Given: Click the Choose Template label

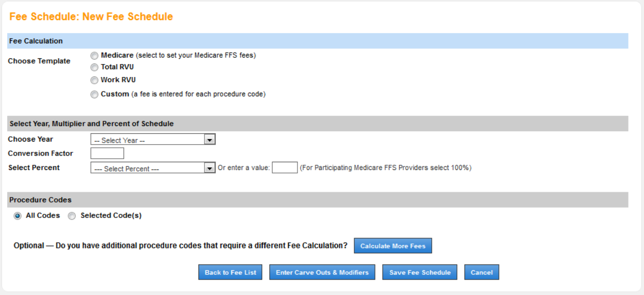Looking at the screenshot, I should tap(39, 61).
